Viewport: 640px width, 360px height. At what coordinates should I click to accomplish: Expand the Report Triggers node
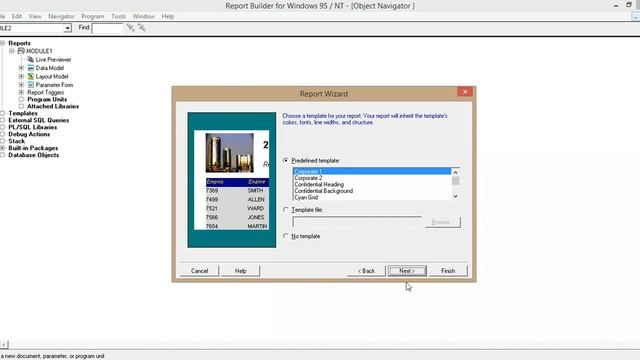(21, 92)
